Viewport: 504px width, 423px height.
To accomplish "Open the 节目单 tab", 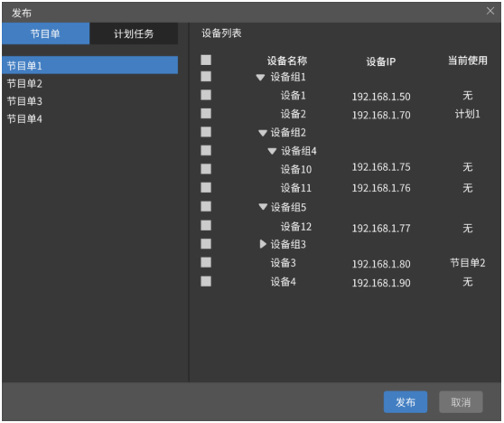I will 46,33.
